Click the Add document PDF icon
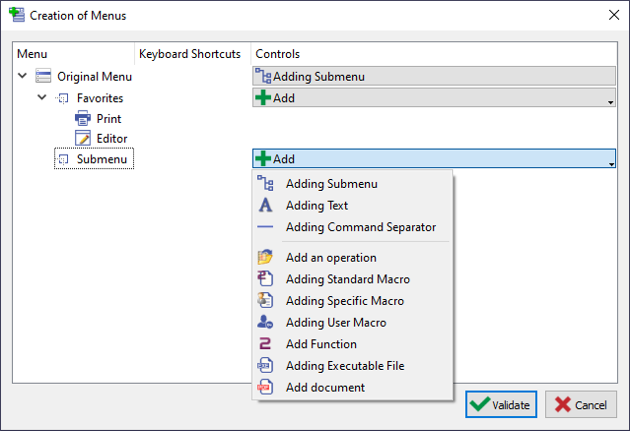Screen dimensions: 630x431 click(x=265, y=387)
